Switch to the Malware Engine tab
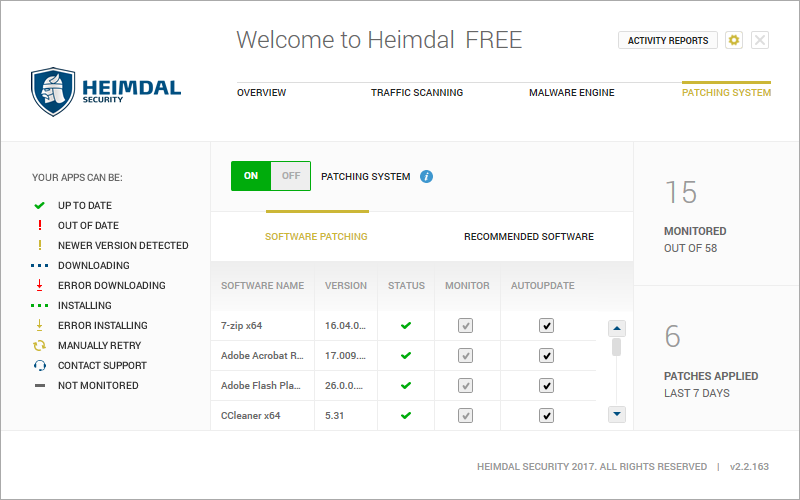The height and width of the screenshot is (500, 800). click(x=571, y=93)
